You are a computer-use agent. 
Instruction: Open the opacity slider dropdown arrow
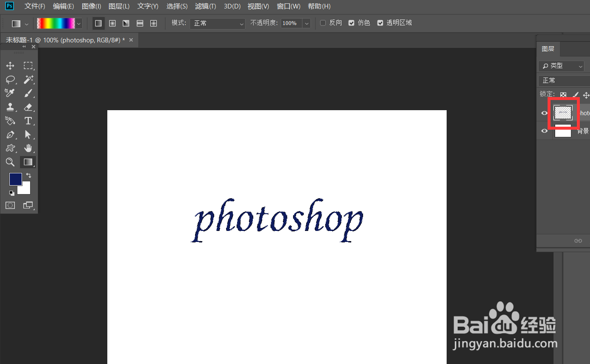(x=307, y=23)
